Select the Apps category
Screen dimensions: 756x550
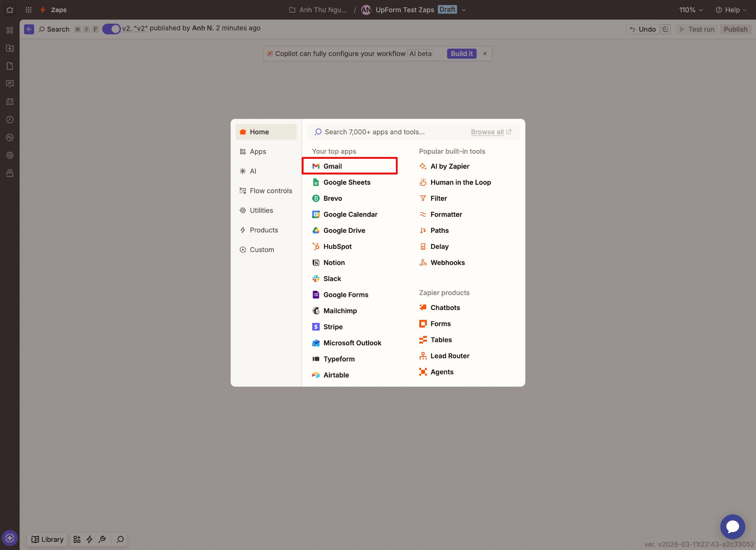[266, 152]
